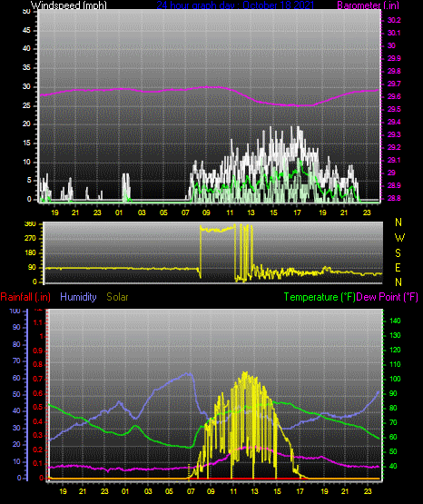The height and width of the screenshot is (504, 423).
Task: Select 140 on the green temperature scale
Action: [395, 321]
